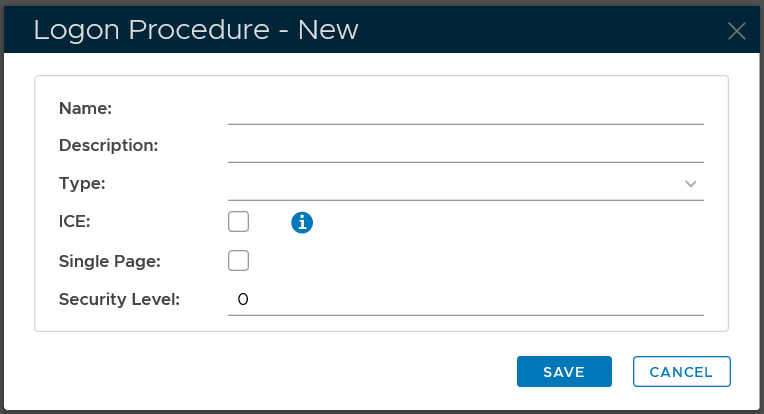
Task: Click the "Description:" field label
Action: [109, 146]
